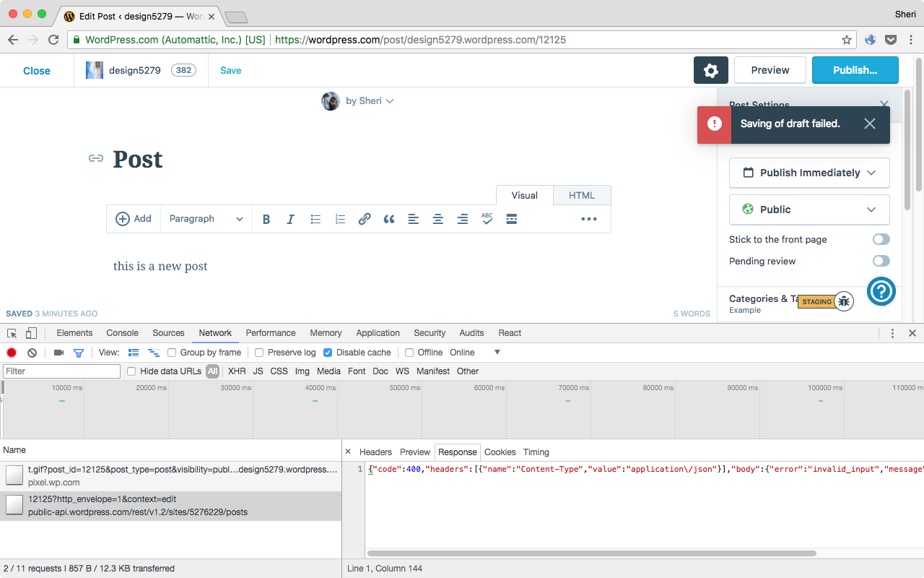Filter requests by JS
This screenshot has height=578, width=924.
coord(258,371)
